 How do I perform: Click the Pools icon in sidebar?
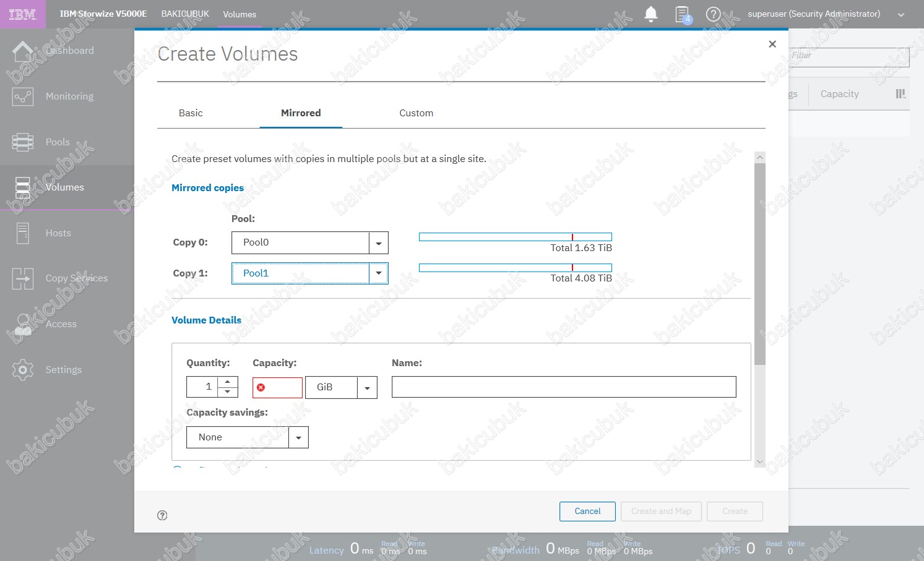(x=23, y=142)
